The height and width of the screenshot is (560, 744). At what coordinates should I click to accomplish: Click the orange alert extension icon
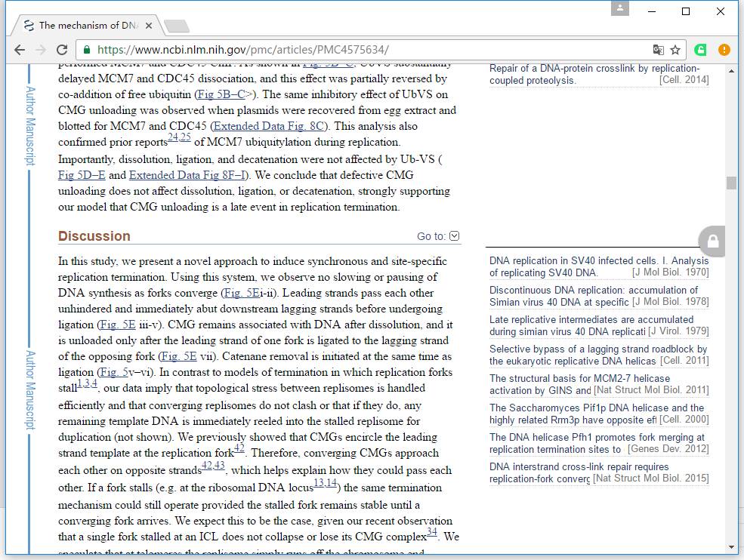[x=724, y=50]
